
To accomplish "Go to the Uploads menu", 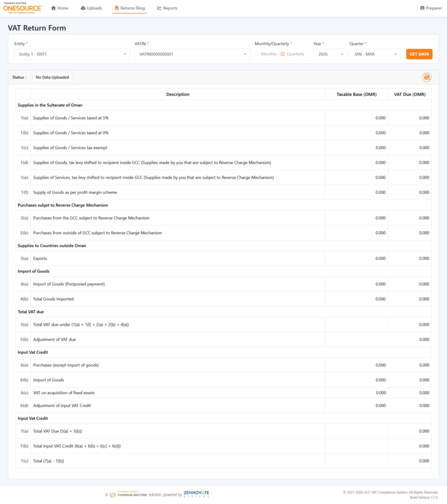I will pyautogui.click(x=92, y=8).
